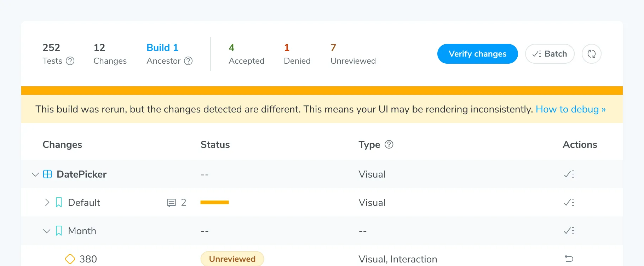Open the comments icon on Default story
Screen dimensions: 644x266
pos(171,203)
